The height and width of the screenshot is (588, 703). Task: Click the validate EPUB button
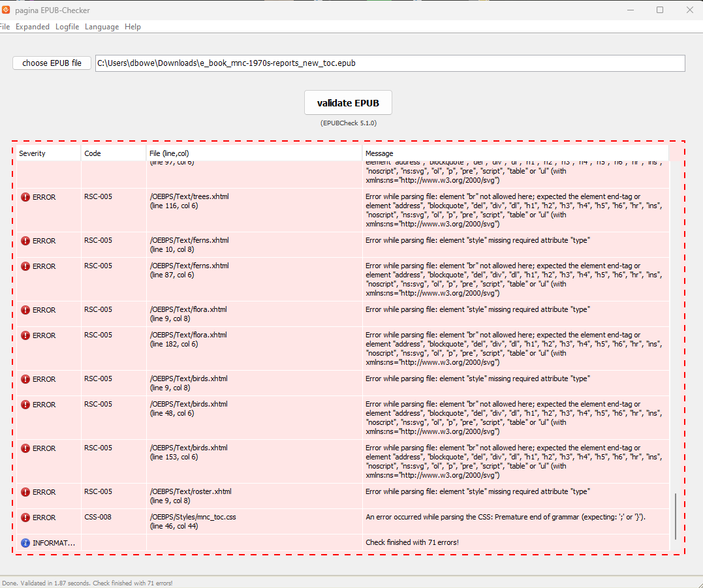pyautogui.click(x=348, y=102)
